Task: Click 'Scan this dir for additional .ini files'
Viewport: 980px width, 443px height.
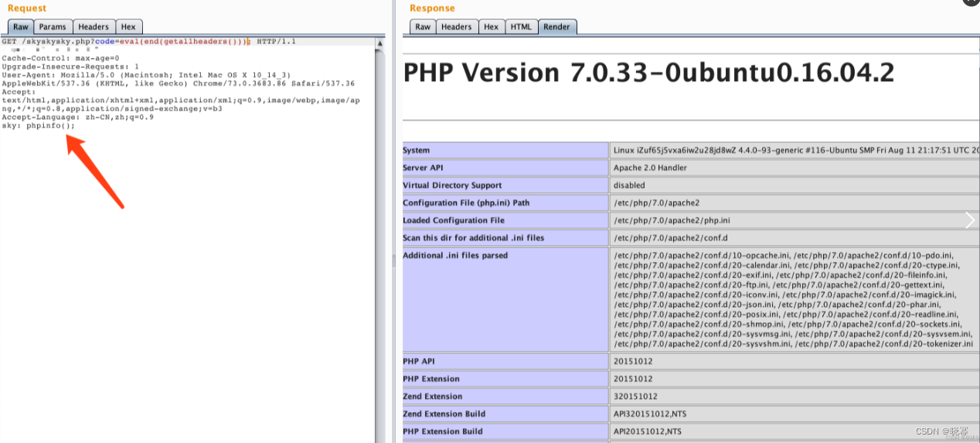Action: pos(474,238)
